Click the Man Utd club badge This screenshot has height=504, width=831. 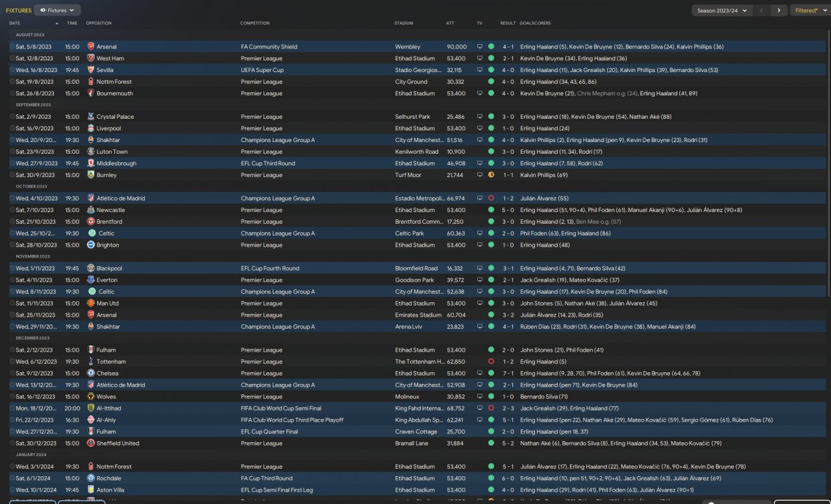pos(91,304)
